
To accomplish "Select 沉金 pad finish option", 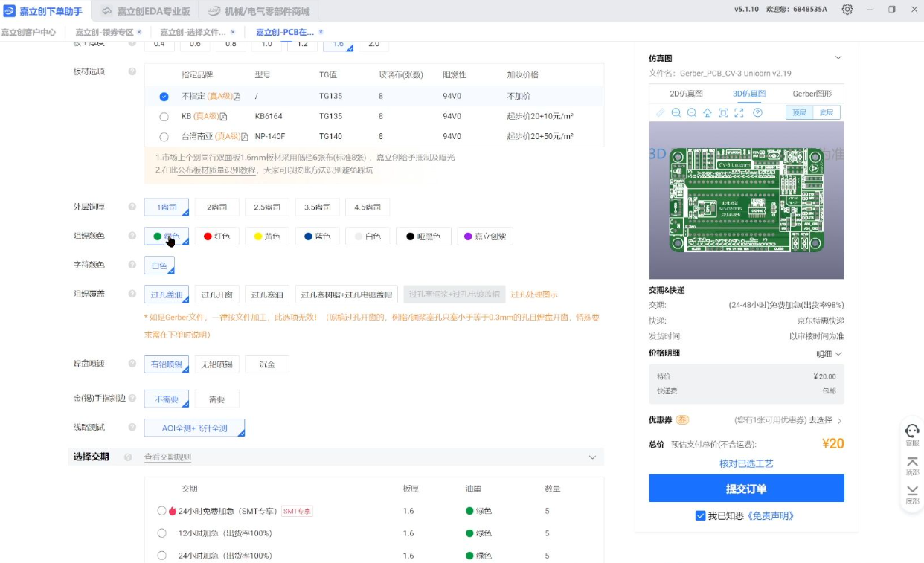I will 267,364.
